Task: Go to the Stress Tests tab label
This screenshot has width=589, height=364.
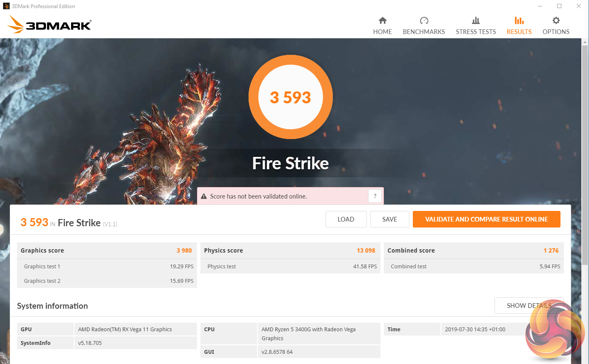Action: [476, 32]
